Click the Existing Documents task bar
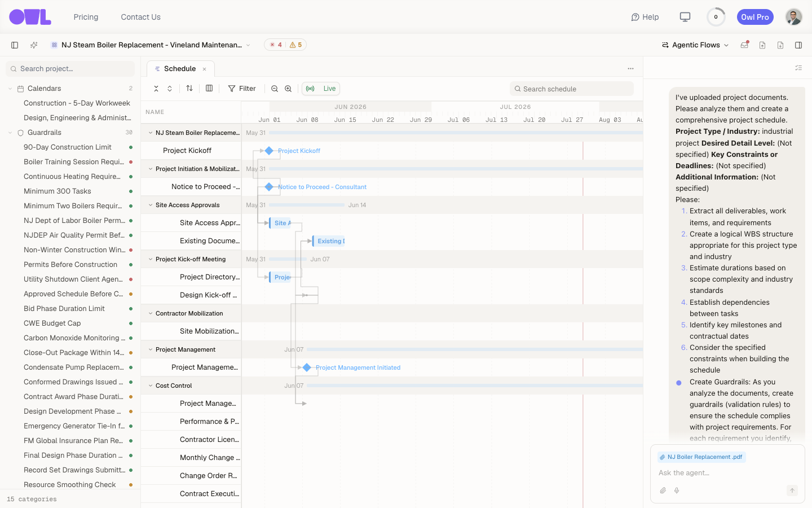The width and height of the screenshot is (812, 508). tap(329, 241)
